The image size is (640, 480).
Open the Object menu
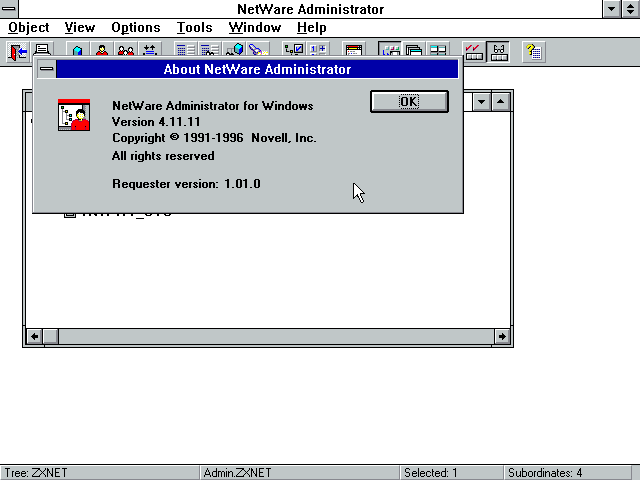click(29, 28)
